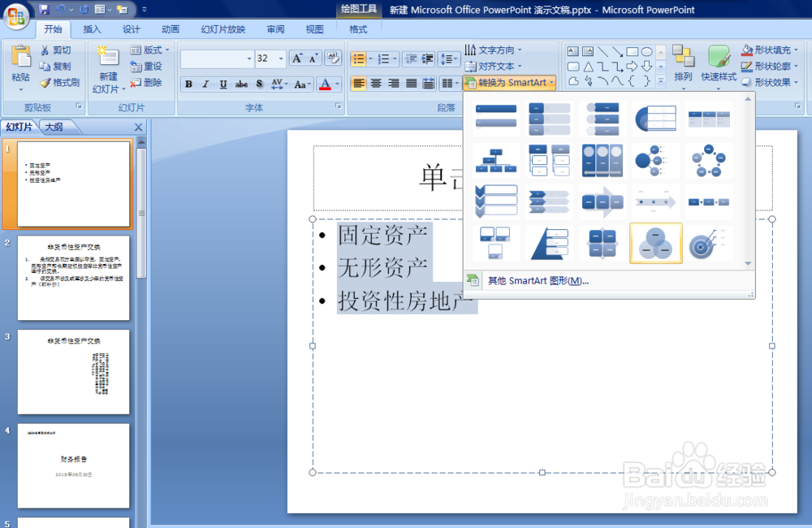Image resolution: width=812 pixels, height=528 pixels.
Task: Choose the pyramid list SmartArt layout
Action: point(550,244)
